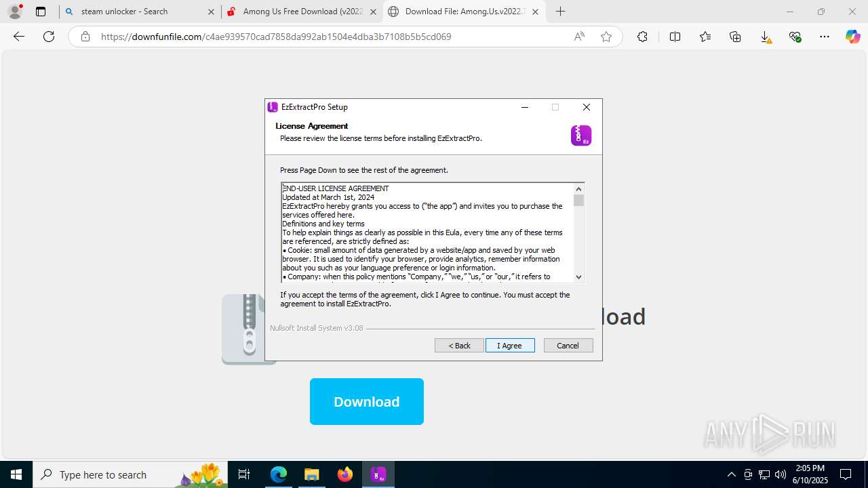Open Favorites list
Image resolution: width=868 pixels, height=488 pixels.
click(705, 37)
